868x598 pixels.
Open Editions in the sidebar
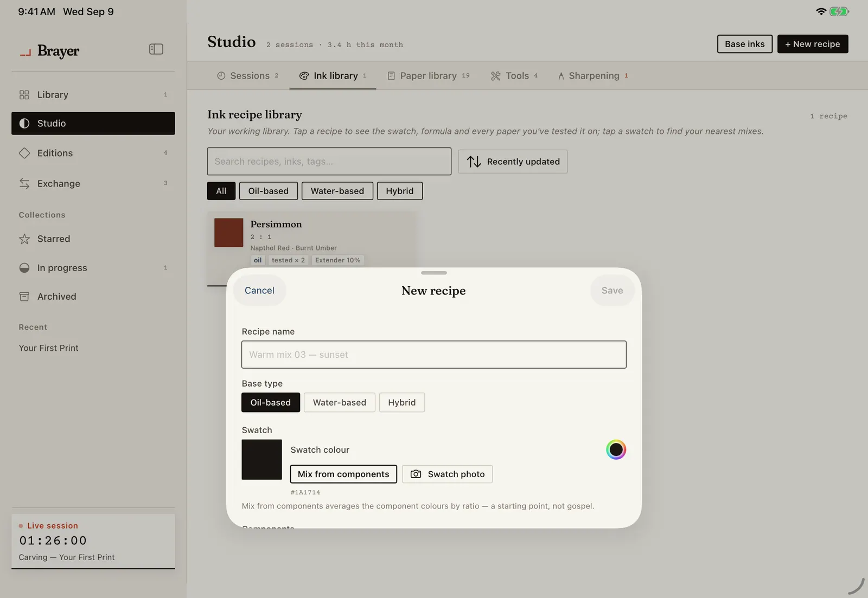click(x=93, y=153)
